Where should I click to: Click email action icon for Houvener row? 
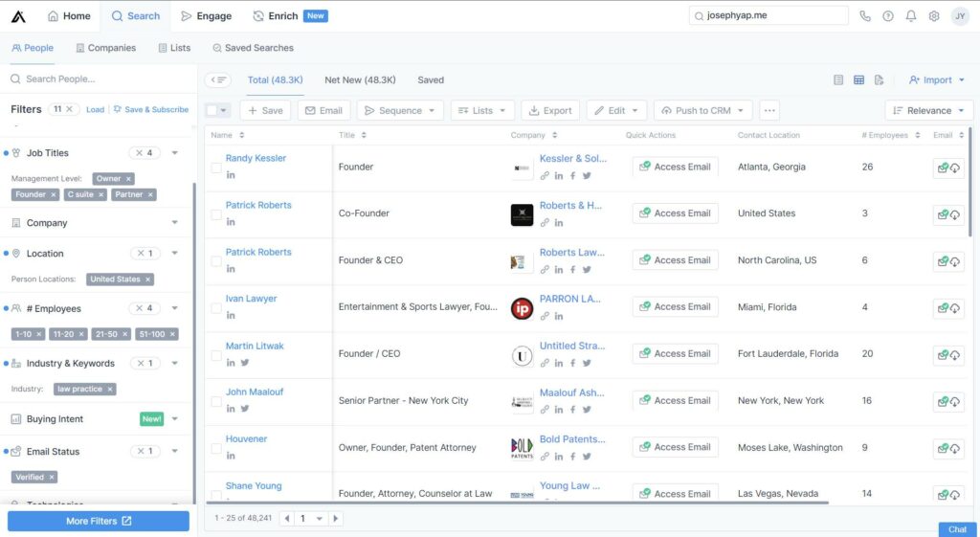(948, 448)
